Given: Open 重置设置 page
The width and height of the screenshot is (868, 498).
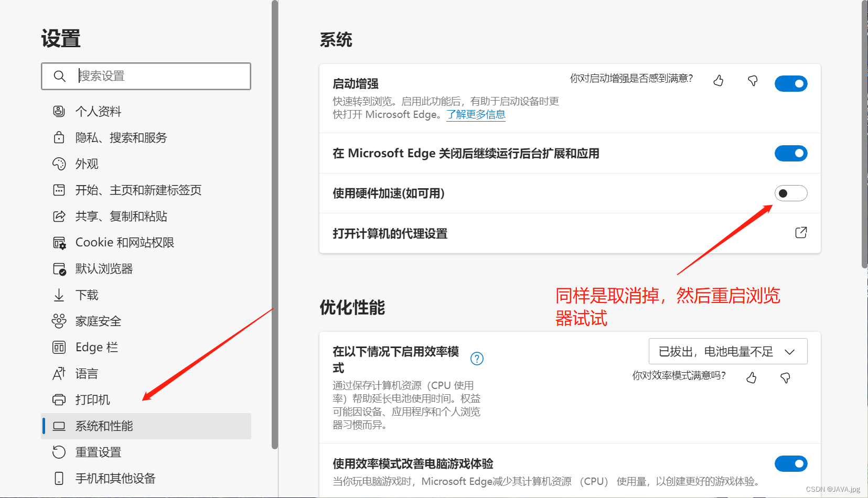Looking at the screenshot, I should click(x=146, y=452).
